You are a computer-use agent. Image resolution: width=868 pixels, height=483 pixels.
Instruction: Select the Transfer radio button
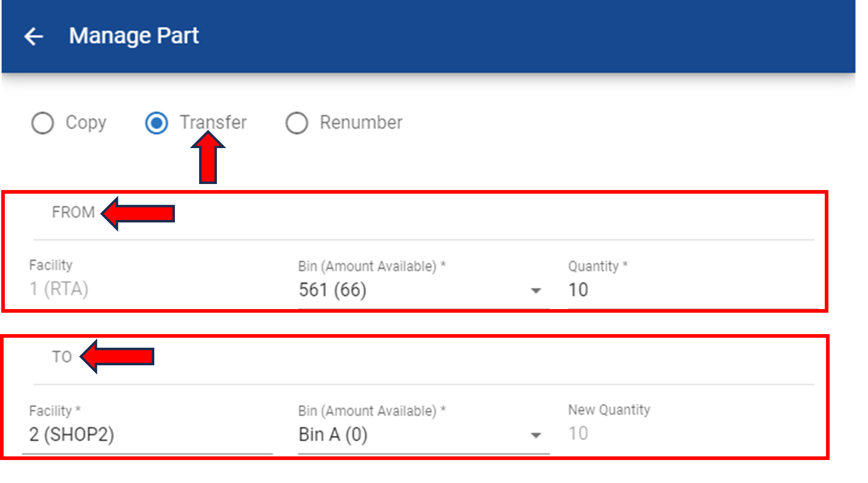click(x=156, y=123)
